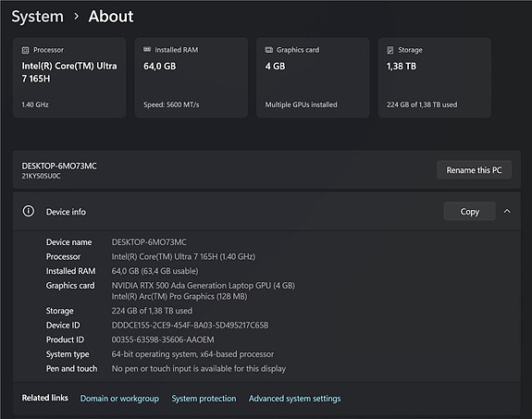This screenshot has height=419, width=532.
Task: Click the Installed RAM memory icon
Action: 147,50
